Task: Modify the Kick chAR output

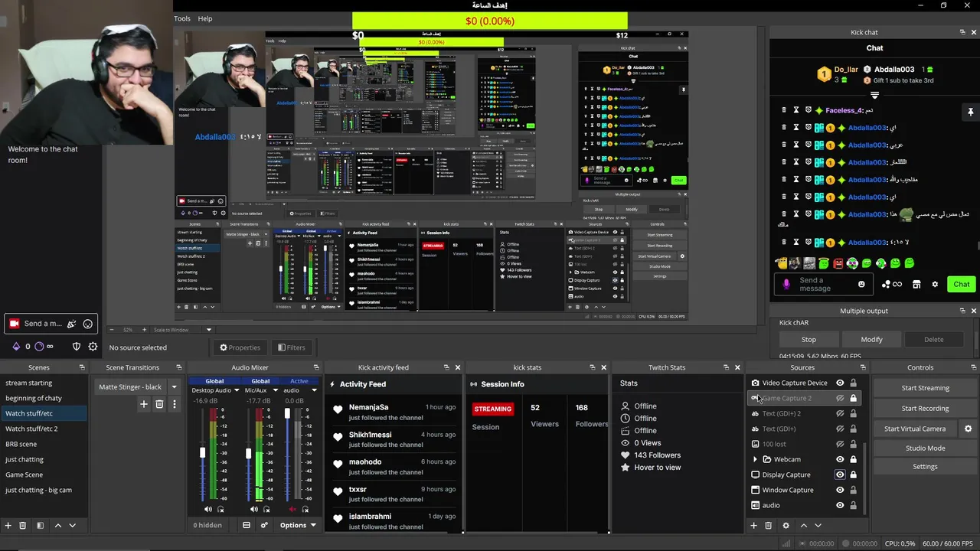Action: 871,339
